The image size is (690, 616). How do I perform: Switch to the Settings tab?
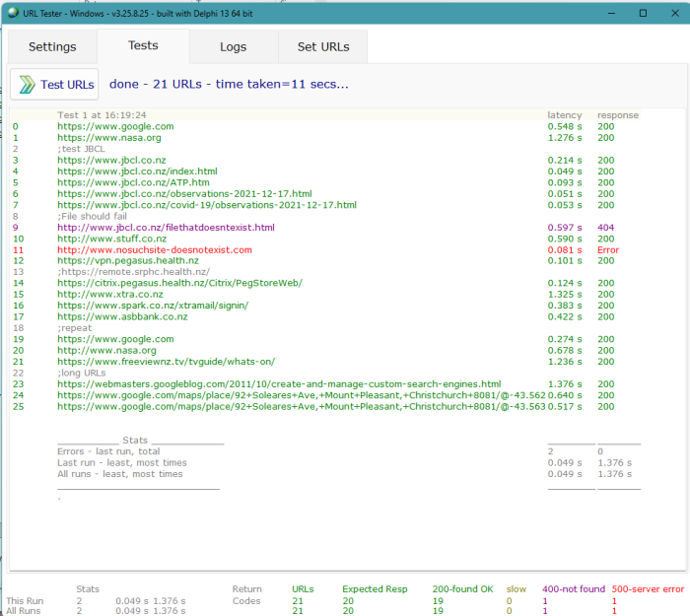tap(52, 47)
